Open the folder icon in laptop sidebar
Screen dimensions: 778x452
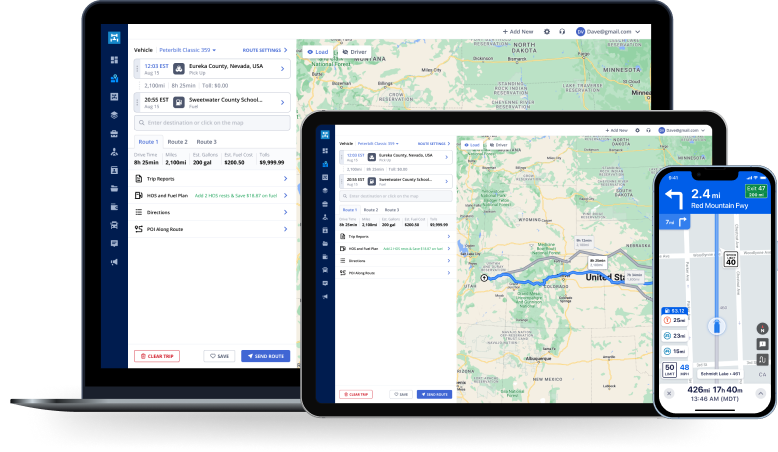pos(114,189)
